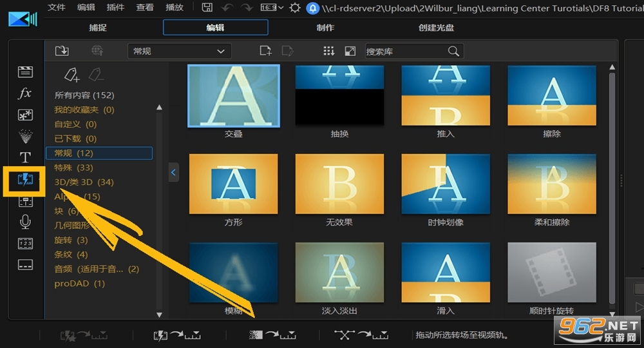The image size is (644, 348).
Task: Collapse the tag panel with blue chevron
Action: [173, 172]
